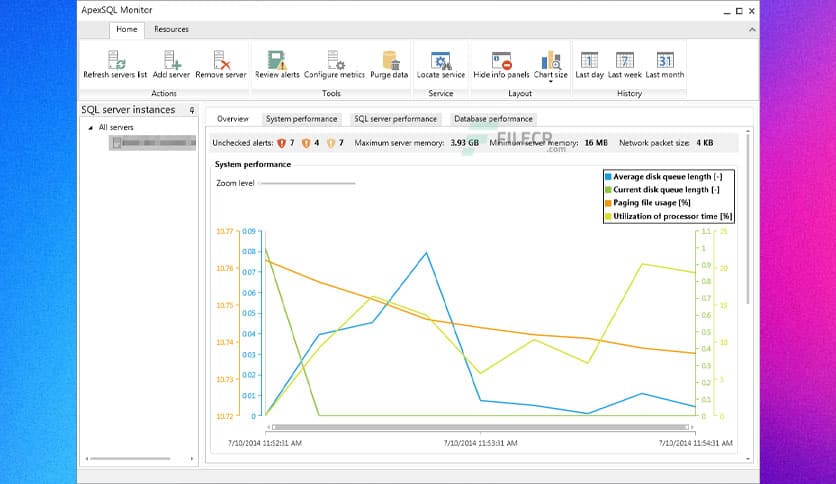Viewport: 836px width, 484px height.
Task: Click the Purge data icon
Action: 389,64
